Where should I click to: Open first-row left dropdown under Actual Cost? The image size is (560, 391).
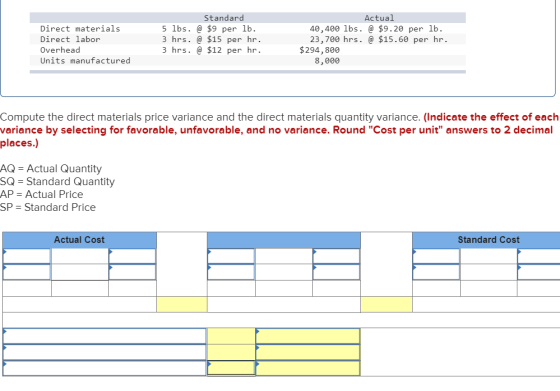point(27,256)
